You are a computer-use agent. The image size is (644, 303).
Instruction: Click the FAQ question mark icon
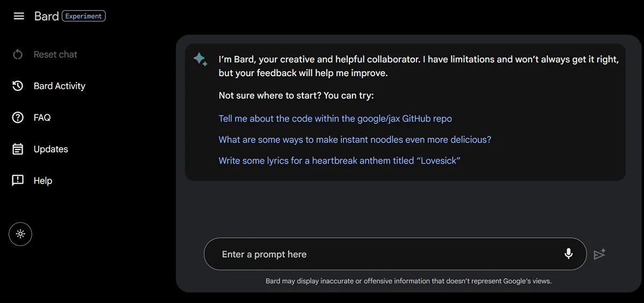18,117
